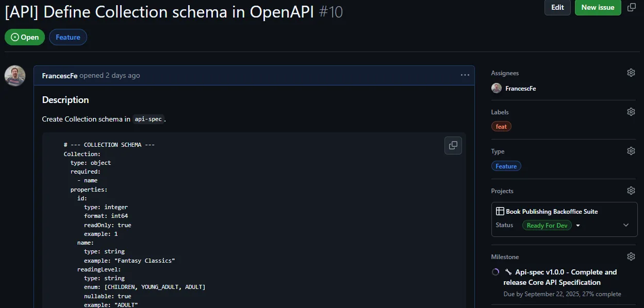Open the Api-spec v1.0.0 milestone link

tap(560, 277)
